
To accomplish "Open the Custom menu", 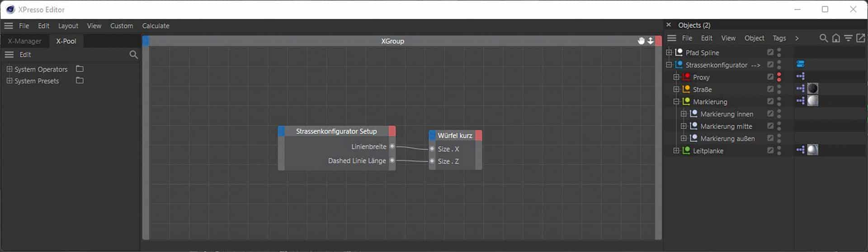I will [122, 26].
